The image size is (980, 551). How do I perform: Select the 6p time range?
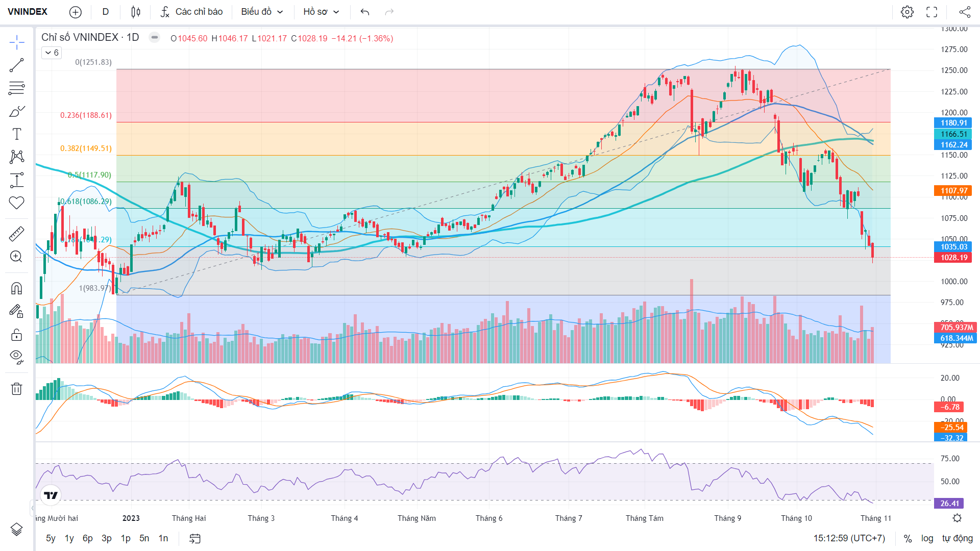pyautogui.click(x=88, y=538)
